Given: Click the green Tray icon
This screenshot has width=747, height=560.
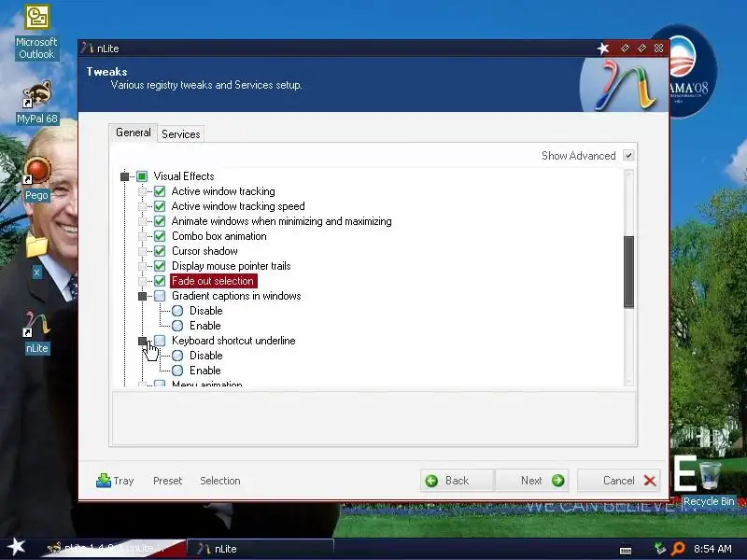Looking at the screenshot, I should pos(103,481).
